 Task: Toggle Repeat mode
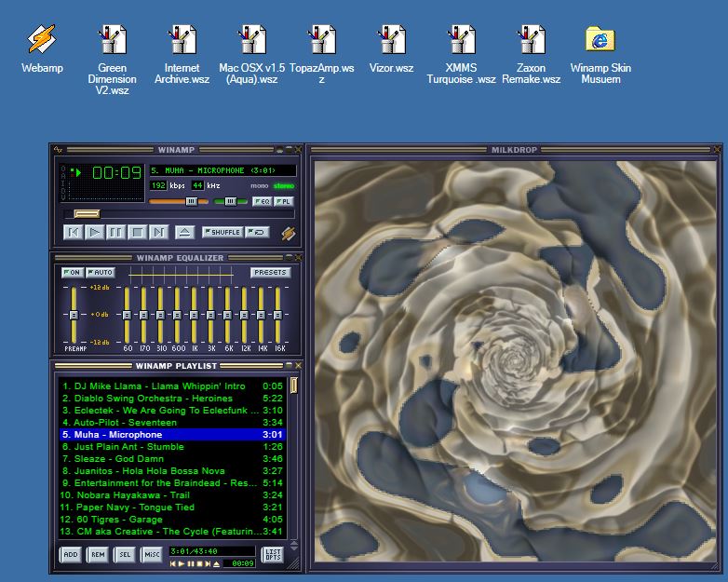(x=257, y=232)
